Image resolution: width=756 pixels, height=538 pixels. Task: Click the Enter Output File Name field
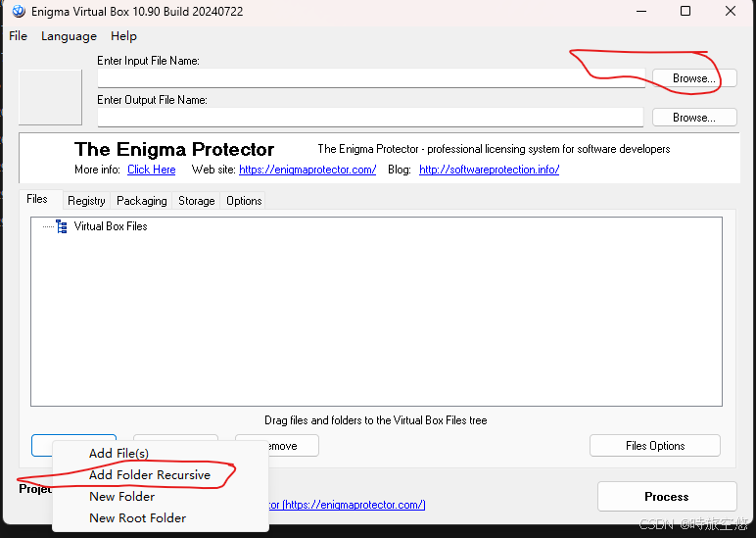pos(370,118)
